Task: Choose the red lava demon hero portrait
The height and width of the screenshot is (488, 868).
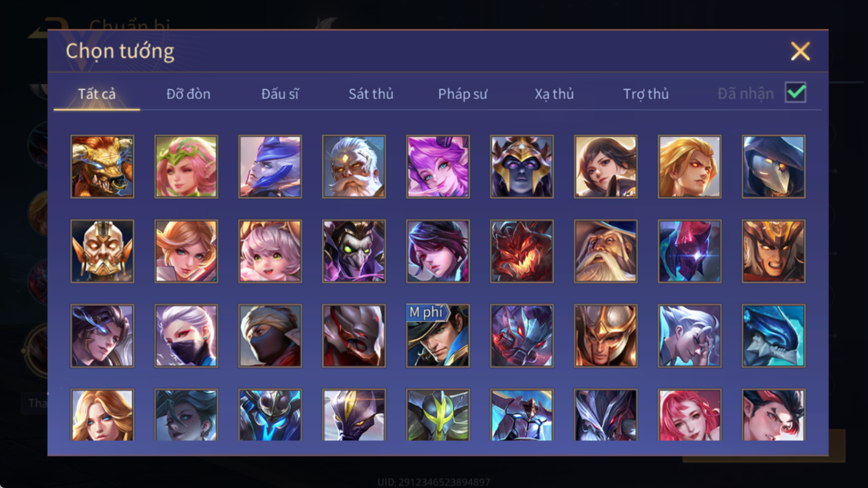Action: (522, 251)
